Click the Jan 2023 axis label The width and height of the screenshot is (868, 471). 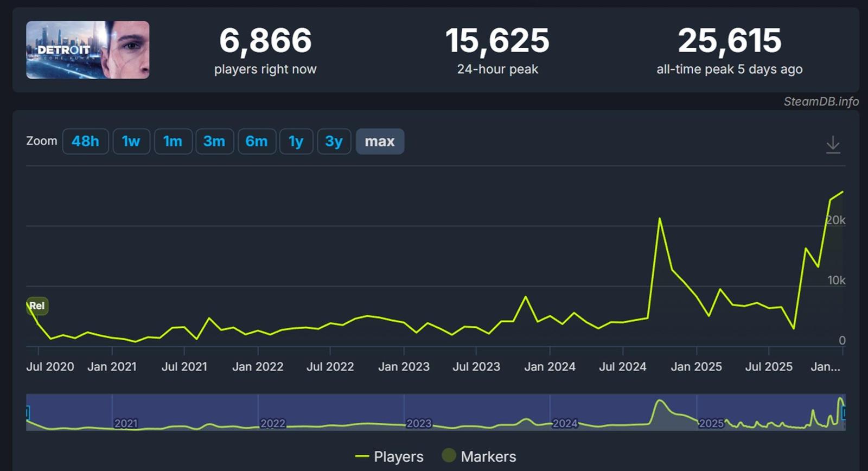[404, 367]
